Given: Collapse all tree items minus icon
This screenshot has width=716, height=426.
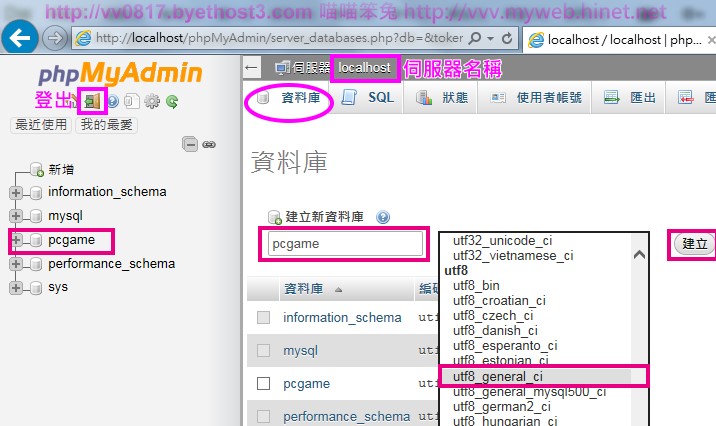Looking at the screenshot, I should coord(190,144).
